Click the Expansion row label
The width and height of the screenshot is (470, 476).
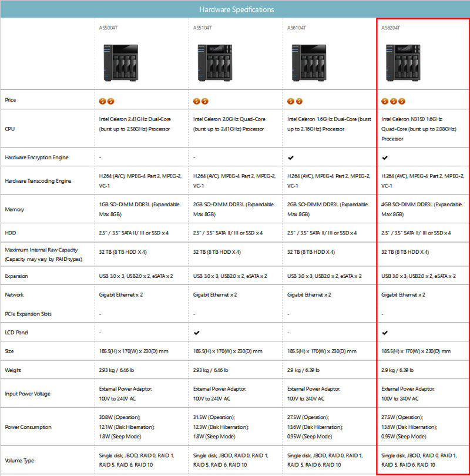point(16,276)
